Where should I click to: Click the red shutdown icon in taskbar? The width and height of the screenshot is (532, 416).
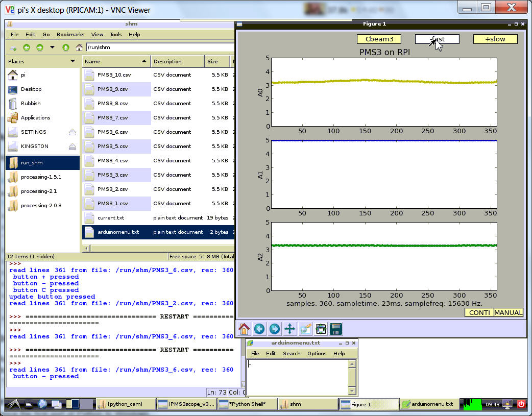coord(521,404)
